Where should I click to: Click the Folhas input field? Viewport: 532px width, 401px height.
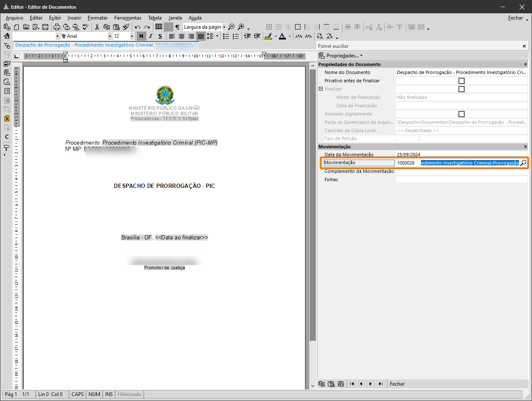(461, 180)
